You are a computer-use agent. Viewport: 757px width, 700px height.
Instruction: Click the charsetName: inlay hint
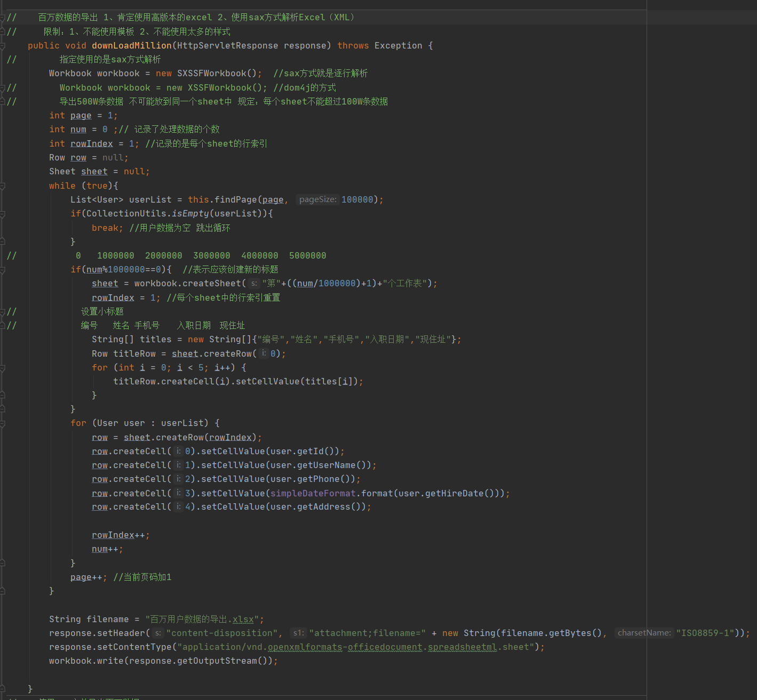644,633
